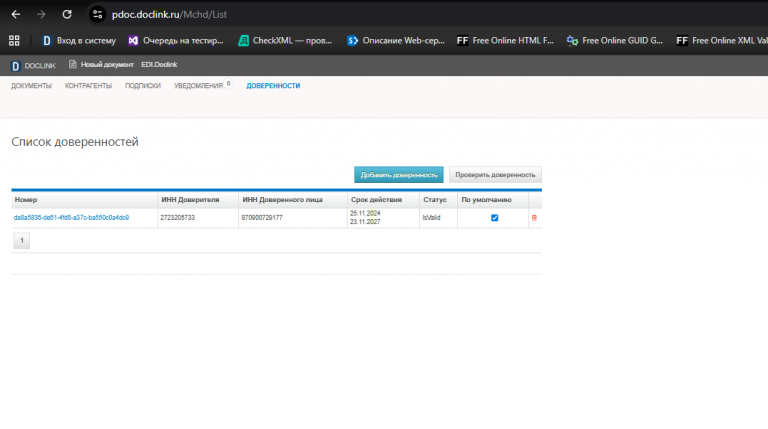Viewport: 768px width, 429px height.
Task: Switch to the ДОКУМЕНТЫ tab
Action: 31,86
